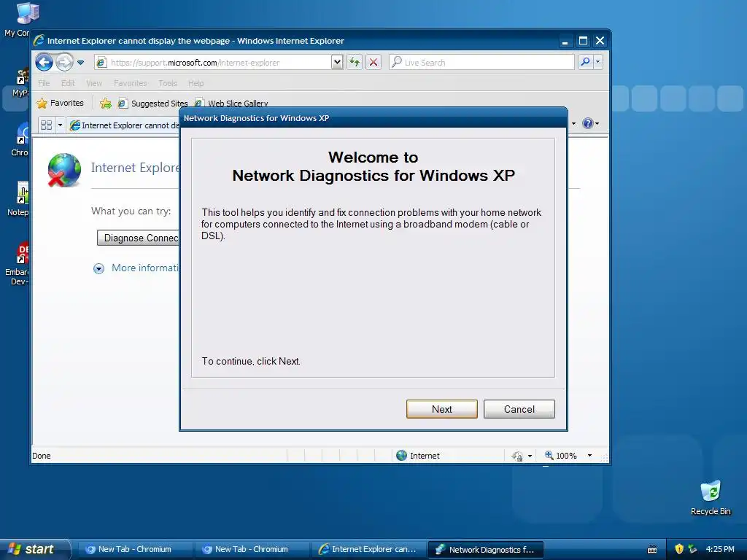Click the red Stop X icon
747x560 pixels.
click(373, 63)
